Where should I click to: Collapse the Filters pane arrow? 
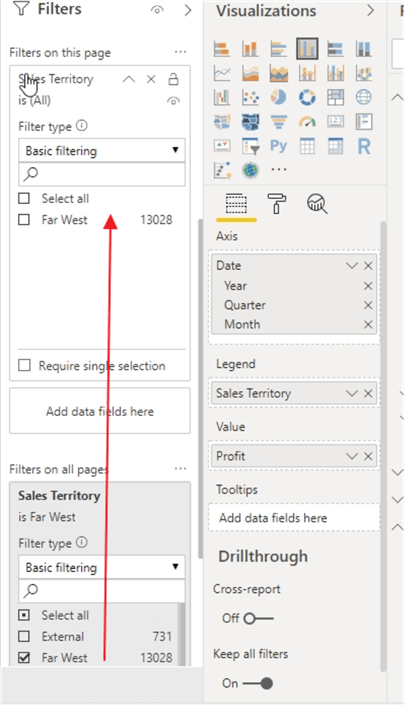[x=188, y=10]
